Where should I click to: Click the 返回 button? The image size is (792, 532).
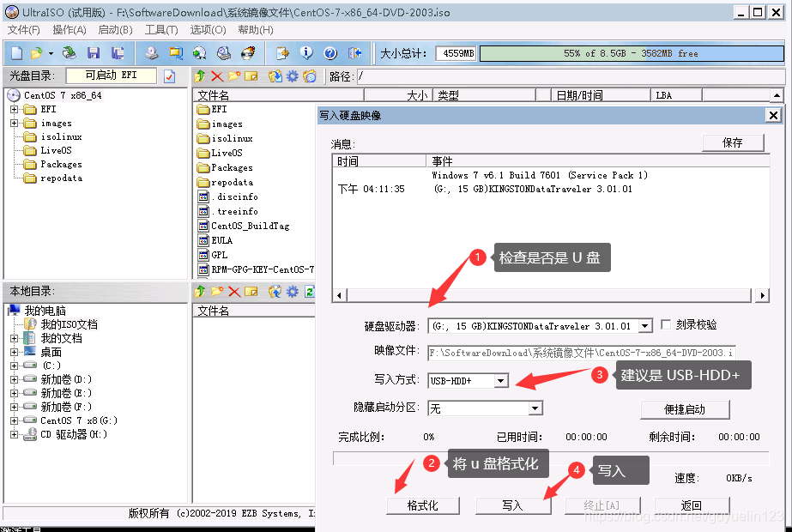692,505
